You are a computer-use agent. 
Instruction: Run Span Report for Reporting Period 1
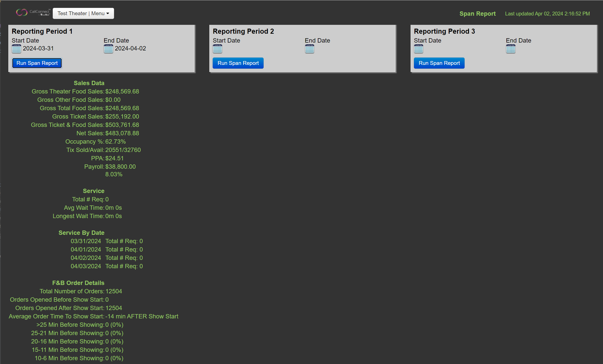(x=37, y=63)
